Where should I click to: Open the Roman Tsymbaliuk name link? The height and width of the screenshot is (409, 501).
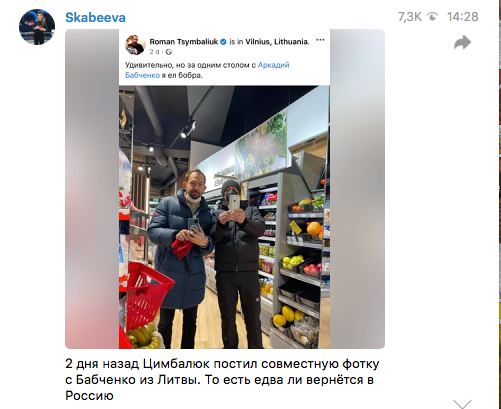pyautogui.click(x=184, y=42)
